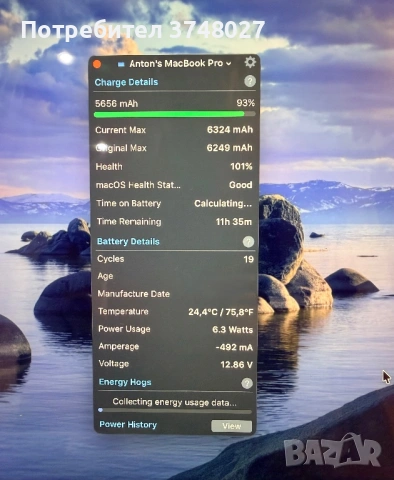
Task: Click the 93% charge percentage
Action: [246, 103]
